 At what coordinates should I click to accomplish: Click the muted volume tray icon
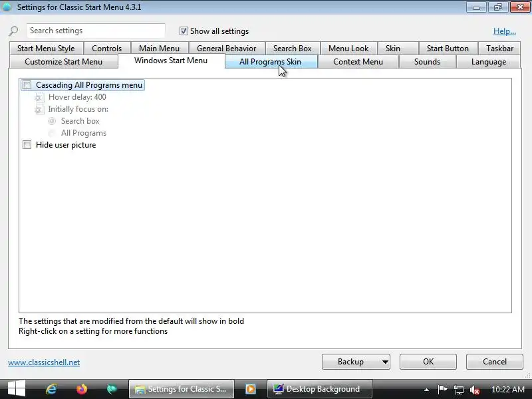[475, 390]
